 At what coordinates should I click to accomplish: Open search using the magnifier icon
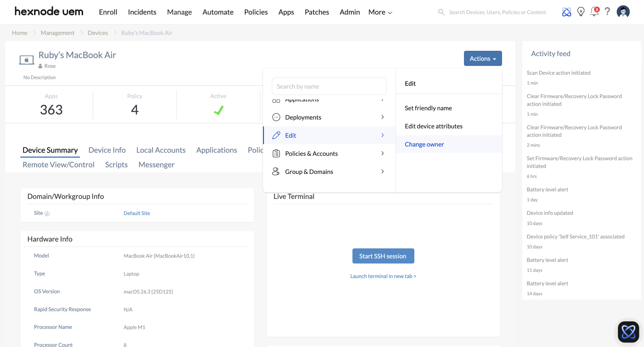(x=441, y=12)
